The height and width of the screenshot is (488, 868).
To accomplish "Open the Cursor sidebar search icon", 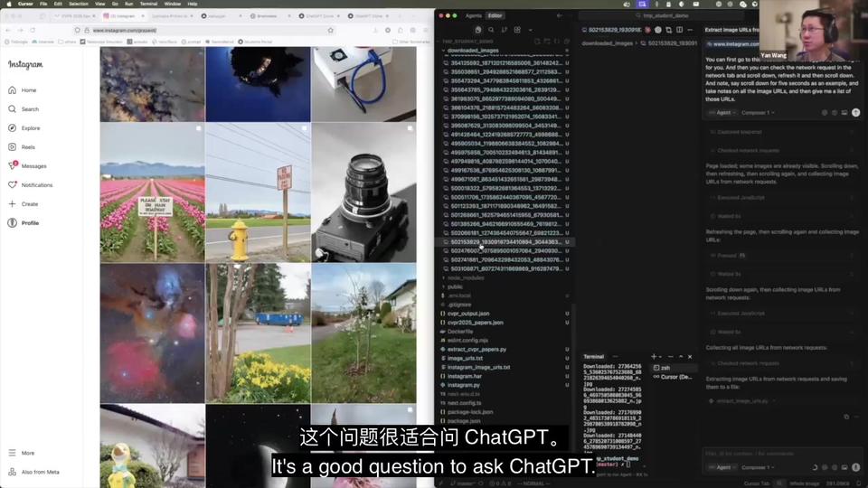I will [491, 30].
